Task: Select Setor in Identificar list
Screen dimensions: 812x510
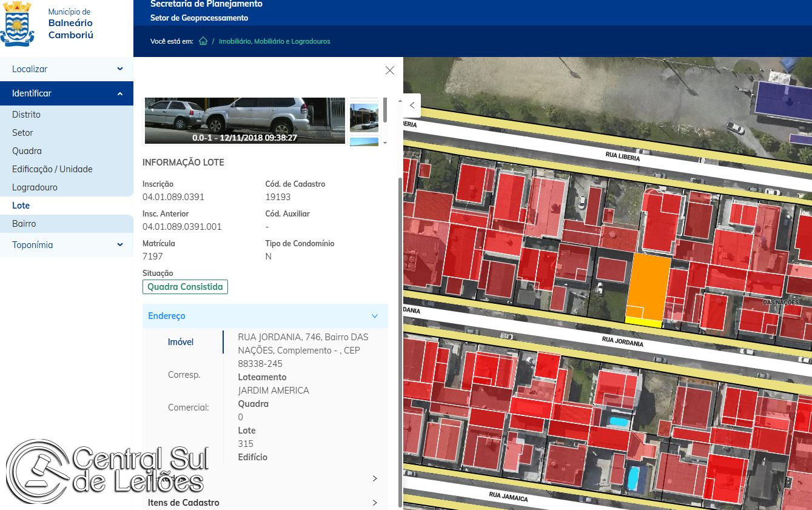Action: [22, 133]
